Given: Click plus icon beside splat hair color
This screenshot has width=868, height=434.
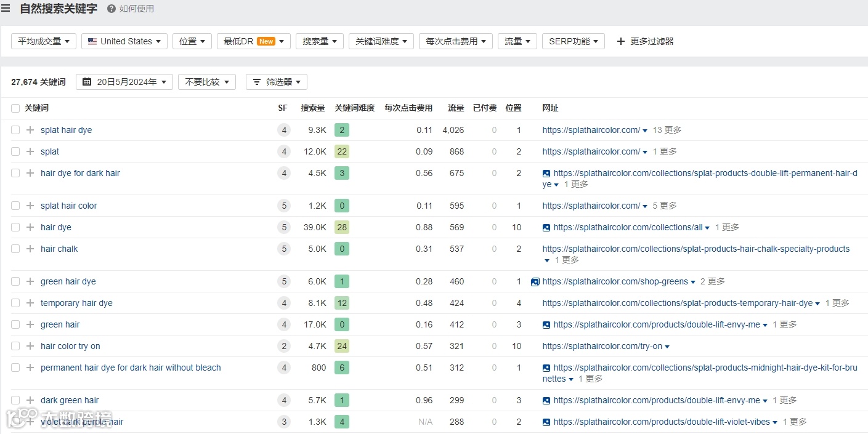Looking at the screenshot, I should (x=30, y=206).
